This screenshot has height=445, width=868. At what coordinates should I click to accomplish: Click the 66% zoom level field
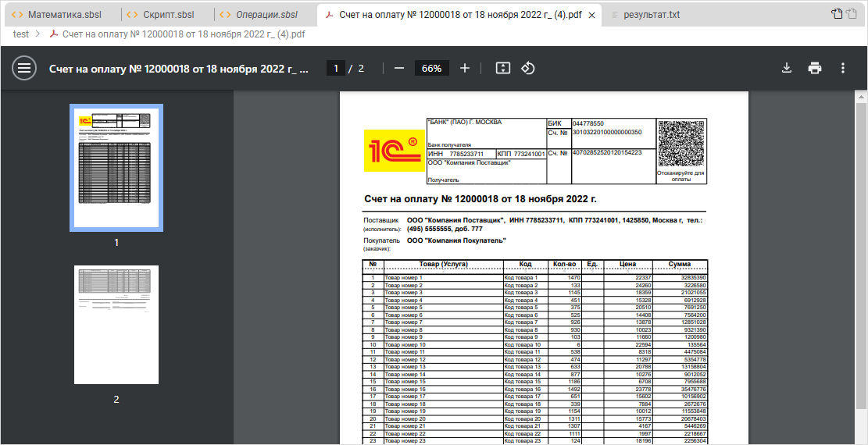(431, 68)
